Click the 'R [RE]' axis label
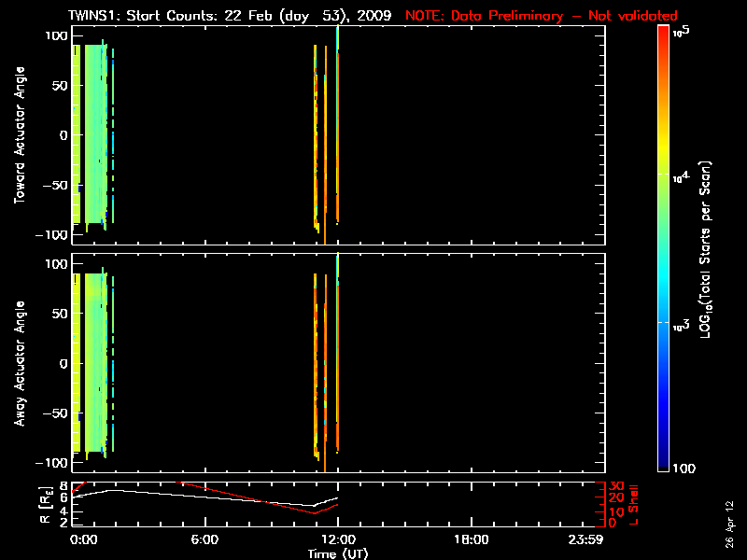The height and width of the screenshot is (560, 747). (x=46, y=505)
